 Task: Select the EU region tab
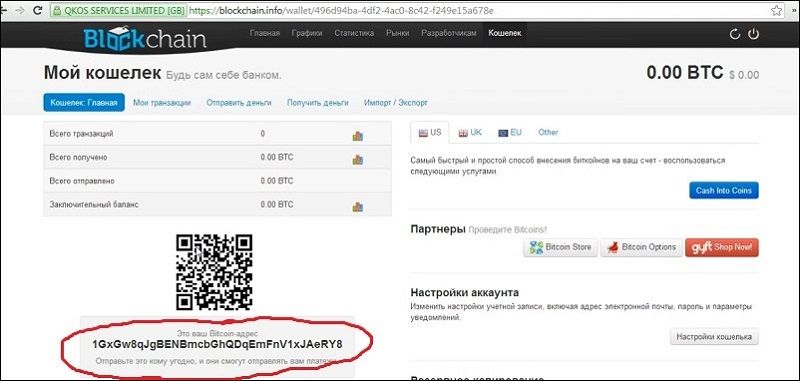[x=510, y=132]
